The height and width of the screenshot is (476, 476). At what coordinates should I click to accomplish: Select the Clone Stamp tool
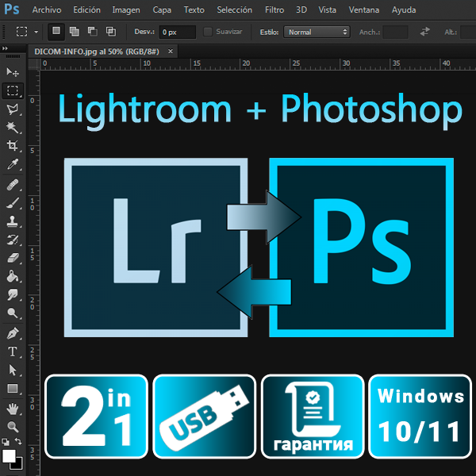tap(13, 221)
